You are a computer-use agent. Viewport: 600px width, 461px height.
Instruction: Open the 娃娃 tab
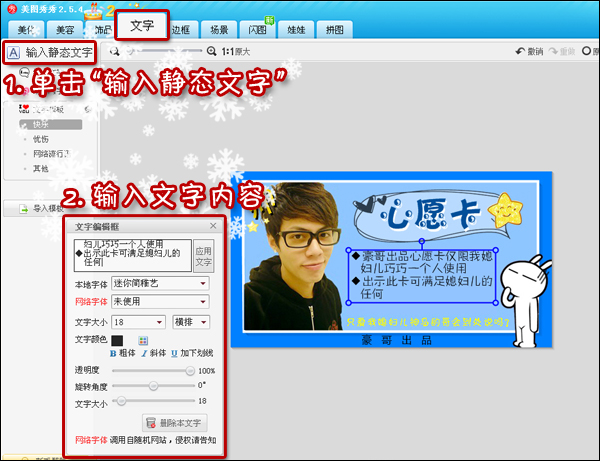tap(296, 30)
